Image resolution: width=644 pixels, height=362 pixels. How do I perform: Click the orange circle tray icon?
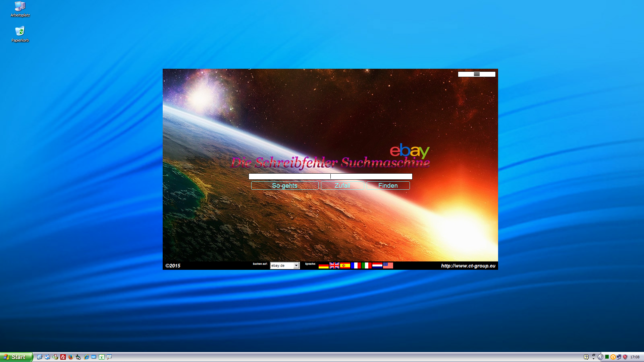(x=613, y=357)
